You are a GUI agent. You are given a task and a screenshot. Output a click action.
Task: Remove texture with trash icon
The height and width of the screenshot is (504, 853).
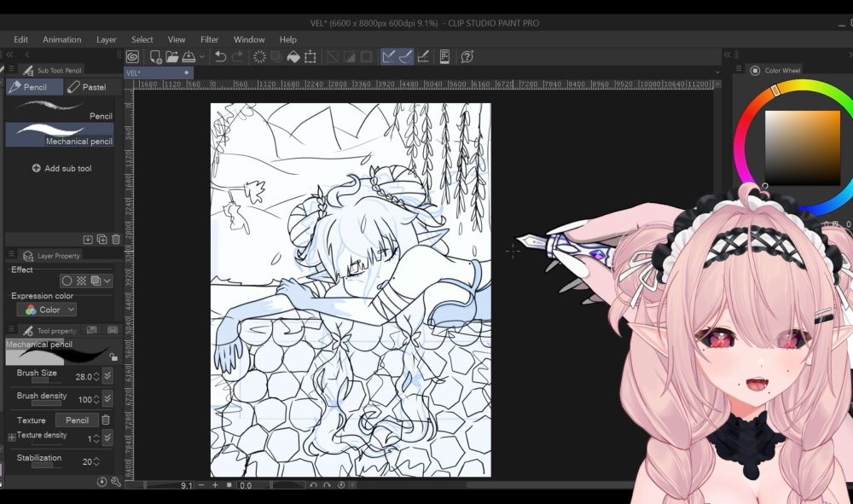tap(106, 420)
